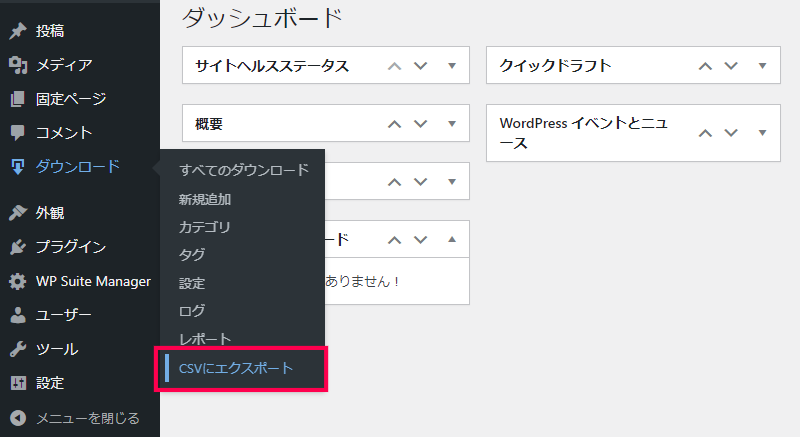Click the 概要 heading
The height and width of the screenshot is (437, 800).
pyautogui.click(x=209, y=124)
